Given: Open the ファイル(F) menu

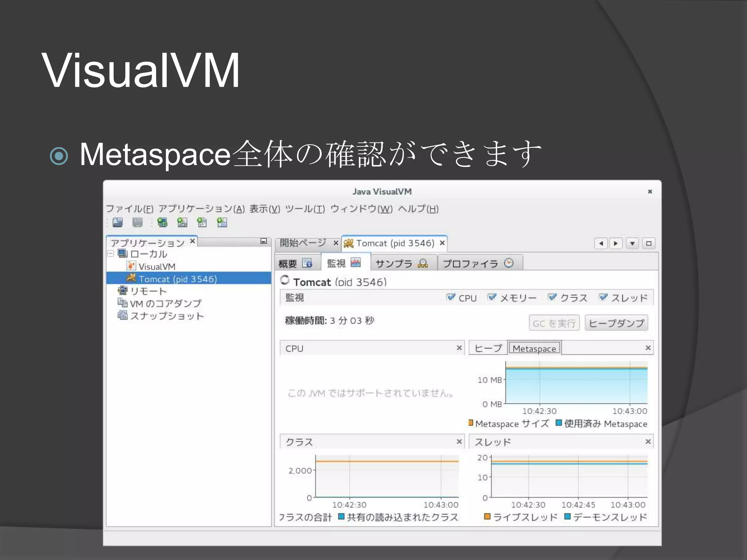Looking at the screenshot, I should [130, 209].
